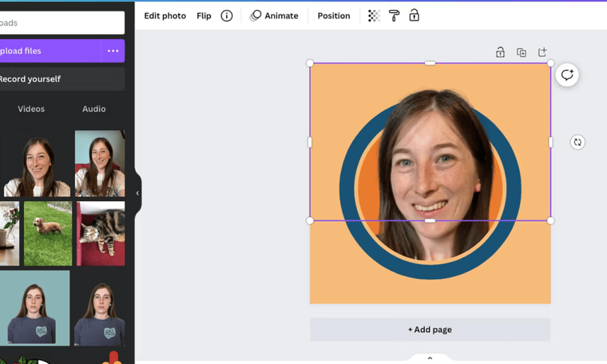
Task: Toggle the lock icon in the toolbar
Action: 414,16
